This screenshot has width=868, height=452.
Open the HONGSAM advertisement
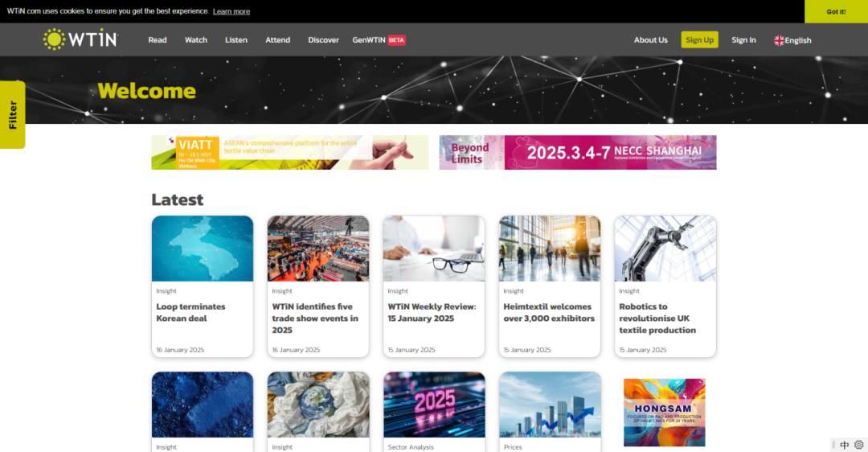[665, 413]
